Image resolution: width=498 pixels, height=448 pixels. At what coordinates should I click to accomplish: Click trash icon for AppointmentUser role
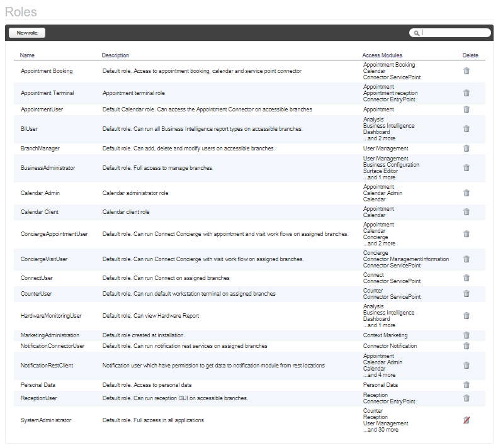click(467, 109)
